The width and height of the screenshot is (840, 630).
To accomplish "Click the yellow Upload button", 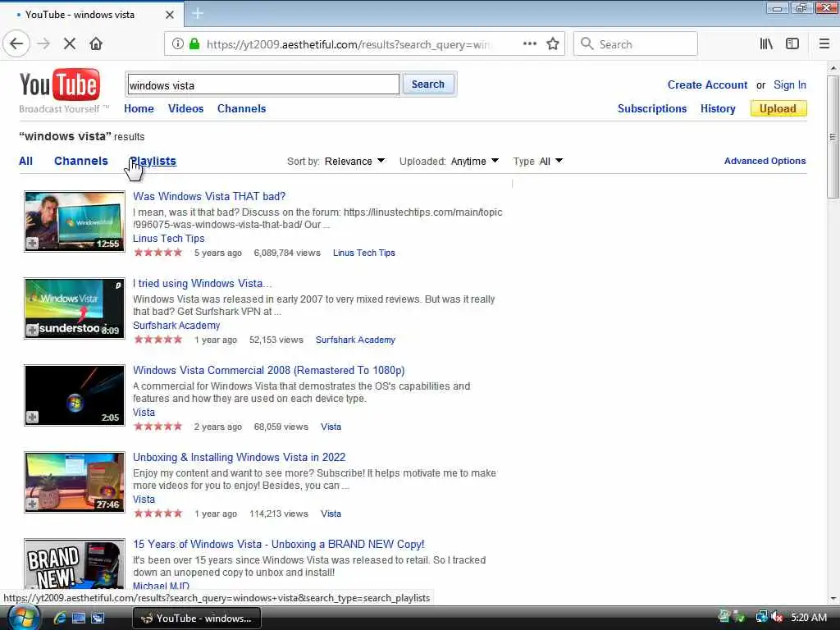I will pos(778,109).
